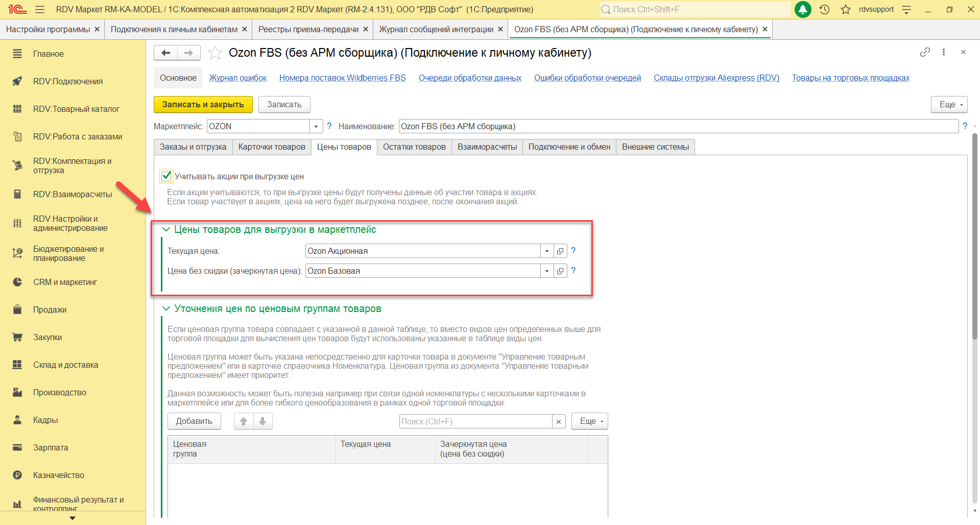This screenshot has height=525, width=980.
Task: Click the table Поиск (Ctrl+F) field
Action: pos(476,421)
